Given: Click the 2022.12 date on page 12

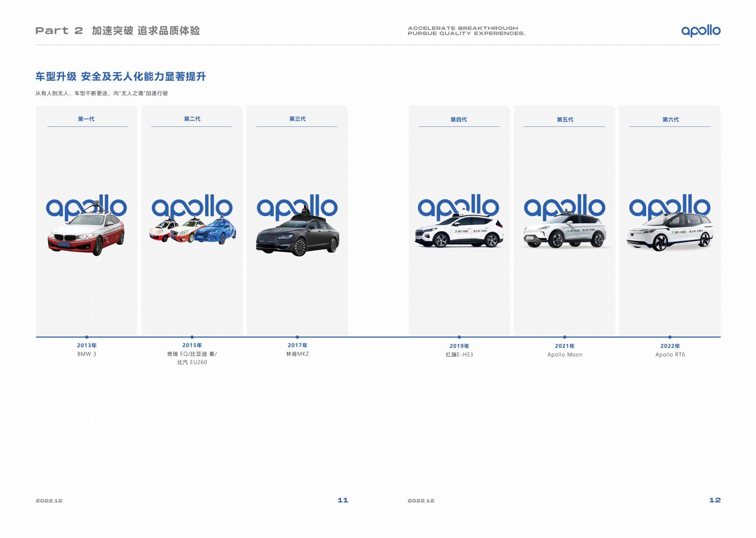Looking at the screenshot, I should tap(421, 501).
